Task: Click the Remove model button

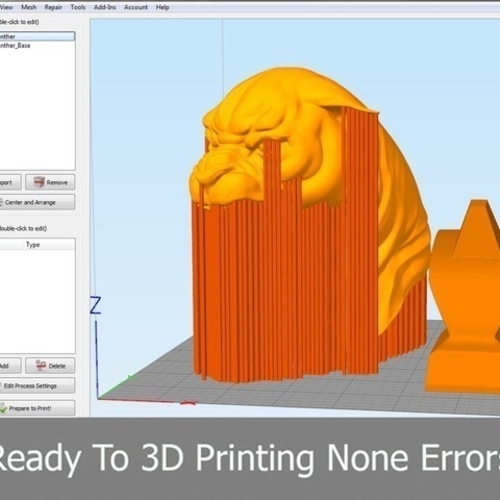Action: pos(50,182)
